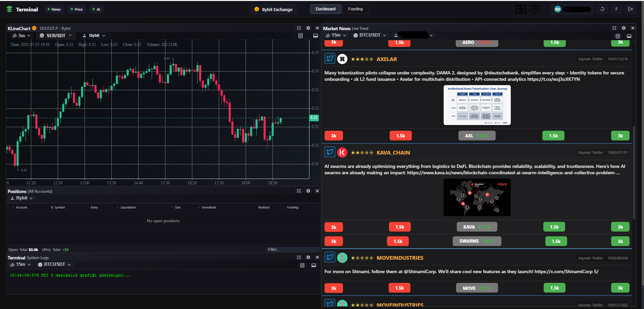
Task: Click the Twitter icon on first MOVEINDUSTRIES post
Action: point(330,257)
